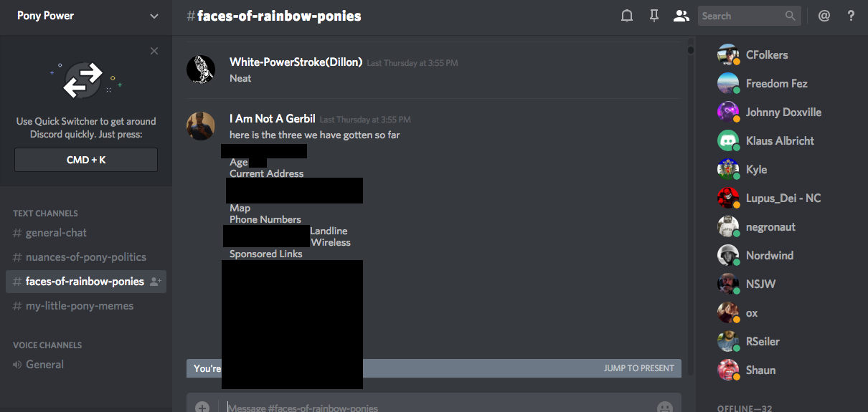Toggle the member list icon
Image resolution: width=868 pixels, height=412 pixels.
tap(681, 16)
